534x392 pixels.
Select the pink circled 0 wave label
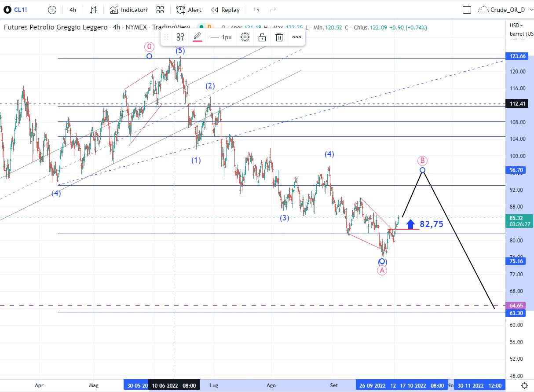pyautogui.click(x=150, y=46)
